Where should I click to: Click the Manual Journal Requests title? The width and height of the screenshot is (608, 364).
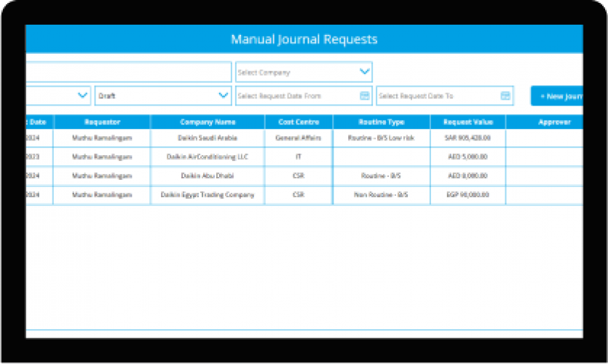pyautogui.click(x=304, y=39)
